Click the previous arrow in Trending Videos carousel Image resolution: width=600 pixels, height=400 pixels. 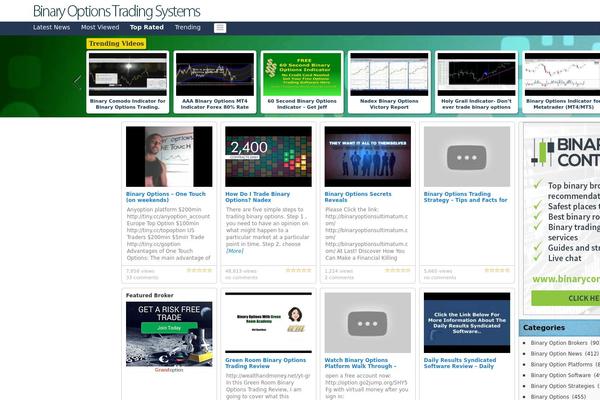(78, 82)
